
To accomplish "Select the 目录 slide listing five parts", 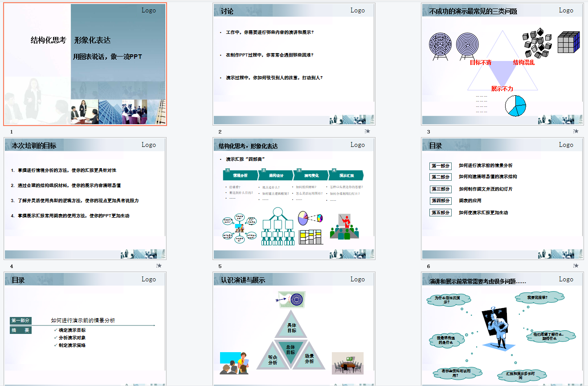I will click(x=502, y=199).
